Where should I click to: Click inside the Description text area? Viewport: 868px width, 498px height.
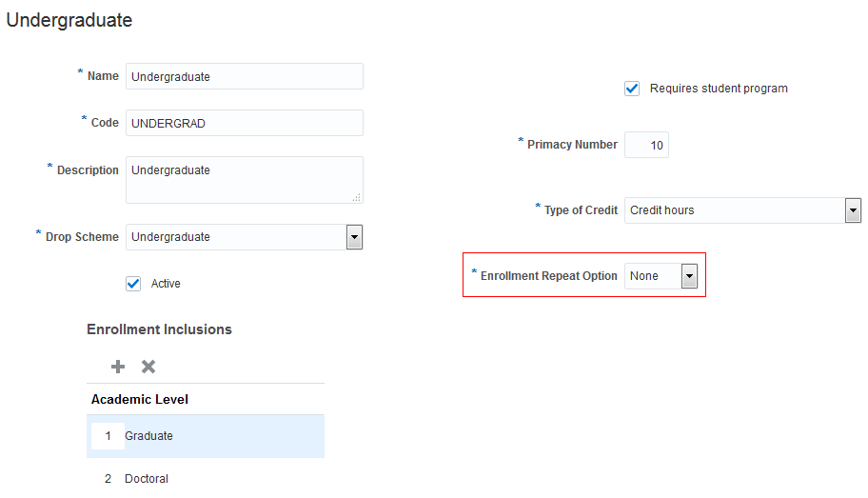click(244, 179)
